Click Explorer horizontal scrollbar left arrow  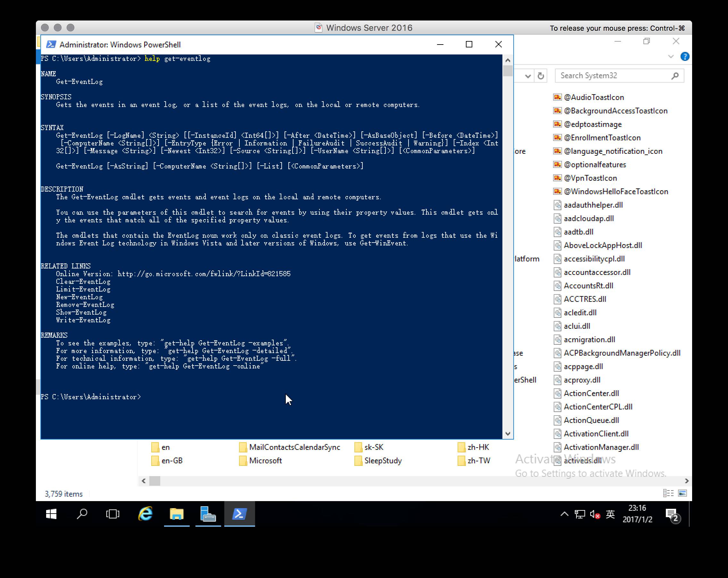(x=144, y=481)
